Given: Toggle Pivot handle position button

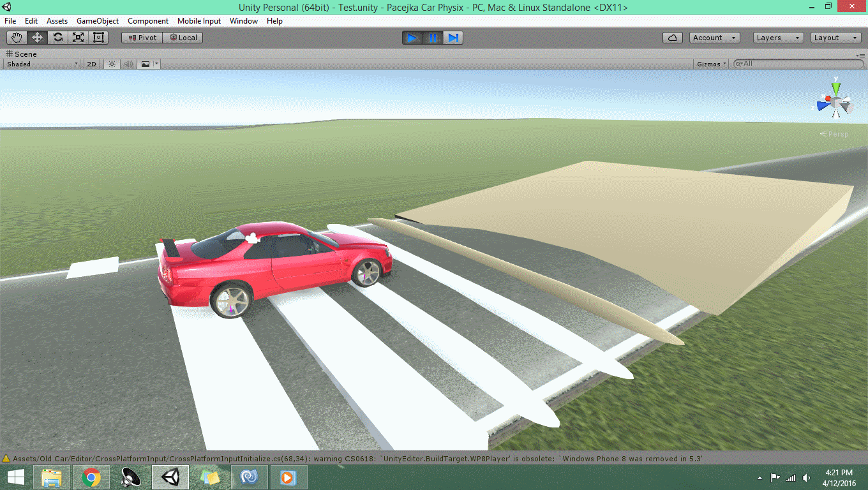Looking at the screenshot, I should click(x=142, y=38).
